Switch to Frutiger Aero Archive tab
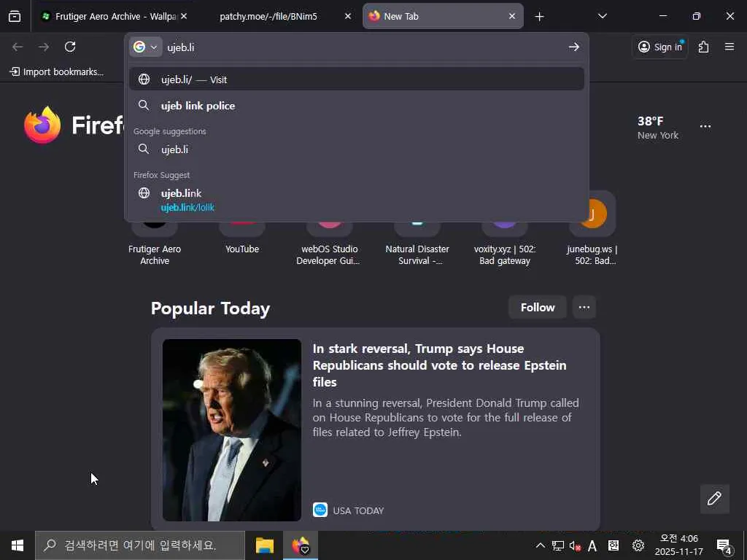The height and width of the screenshot is (560, 747). coord(115,16)
